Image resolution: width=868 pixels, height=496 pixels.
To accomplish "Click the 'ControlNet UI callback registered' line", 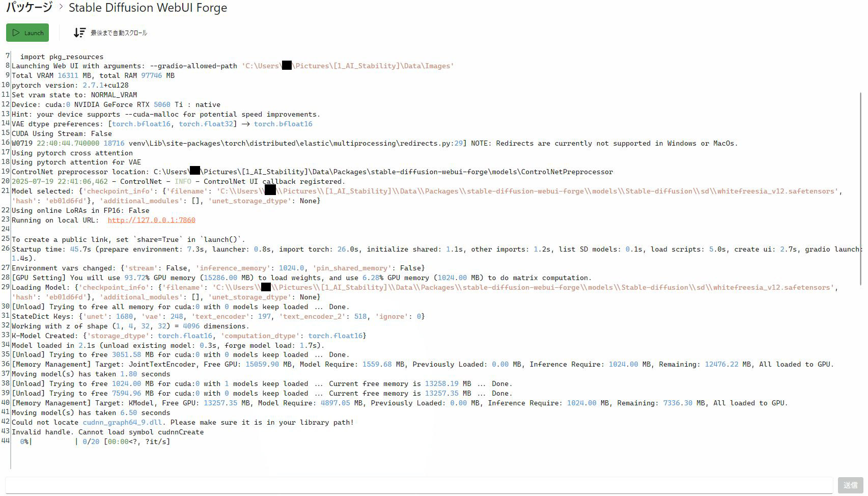I will click(x=179, y=181).
